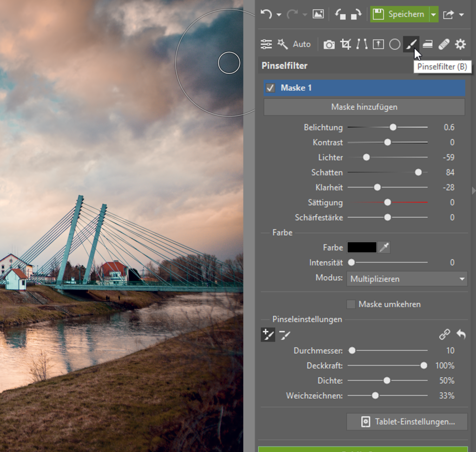Enable the Maske umkehren checkbox
The width and height of the screenshot is (476, 452).
[351, 304]
